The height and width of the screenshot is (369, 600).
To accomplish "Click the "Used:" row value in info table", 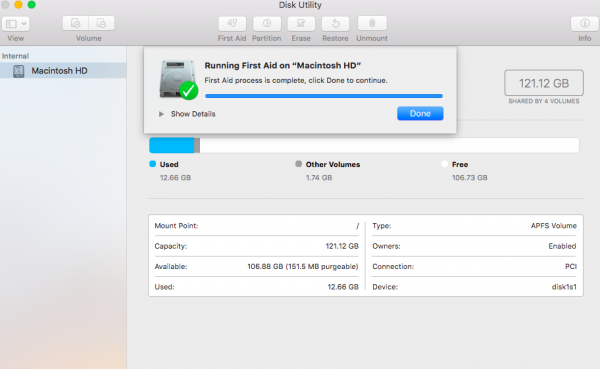I will point(343,287).
